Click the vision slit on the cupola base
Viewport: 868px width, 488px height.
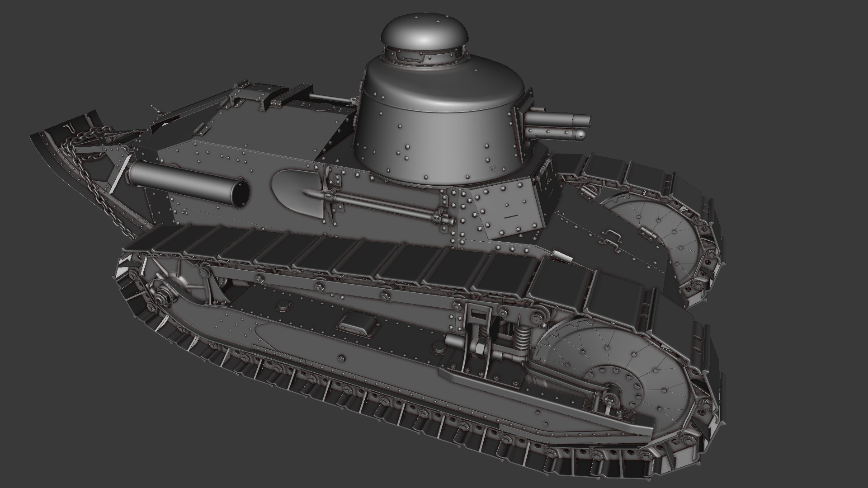(x=409, y=58)
